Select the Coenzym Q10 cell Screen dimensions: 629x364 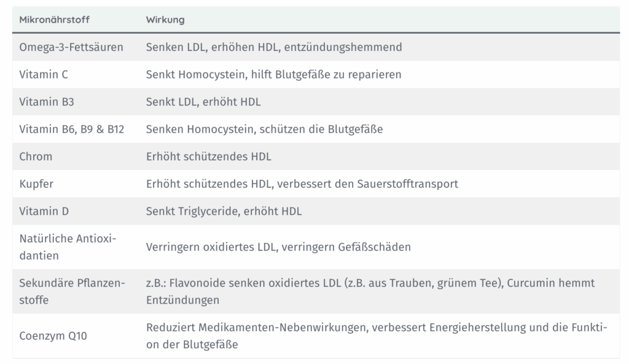pyautogui.click(x=53, y=336)
